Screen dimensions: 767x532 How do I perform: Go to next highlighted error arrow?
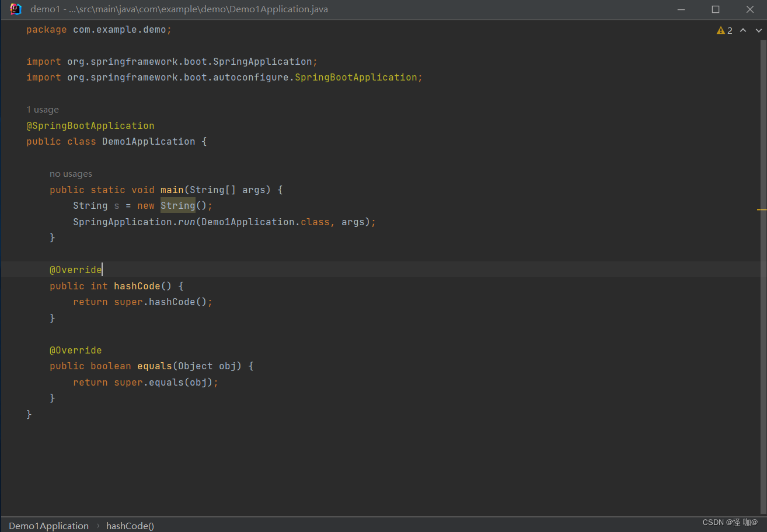[759, 30]
